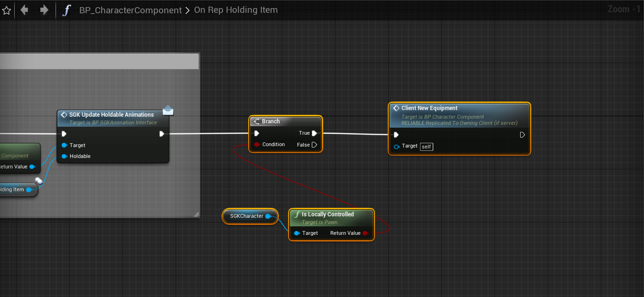Select the SGKCharacter variable node
The image size is (644, 297).
click(x=246, y=216)
